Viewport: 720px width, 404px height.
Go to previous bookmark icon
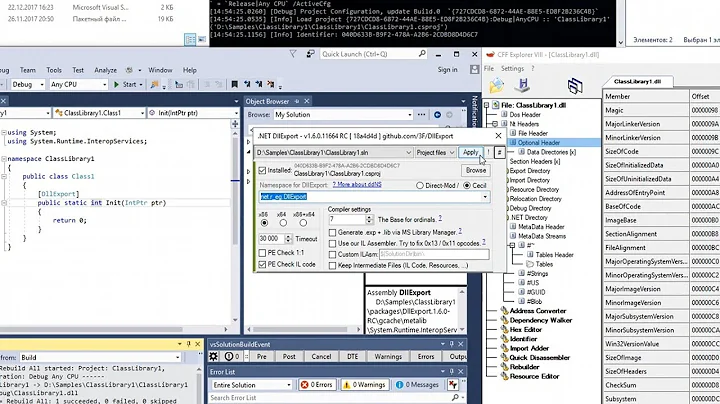(247, 84)
